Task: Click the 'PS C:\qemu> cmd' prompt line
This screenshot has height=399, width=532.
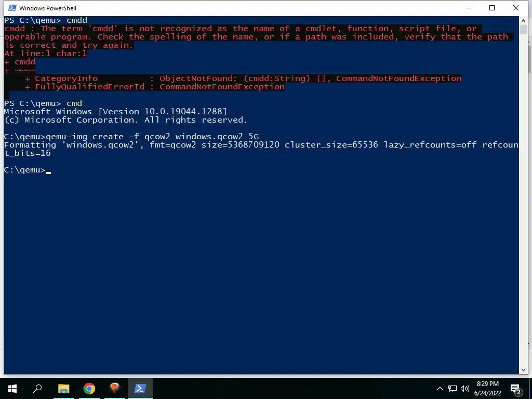Action: [43, 103]
